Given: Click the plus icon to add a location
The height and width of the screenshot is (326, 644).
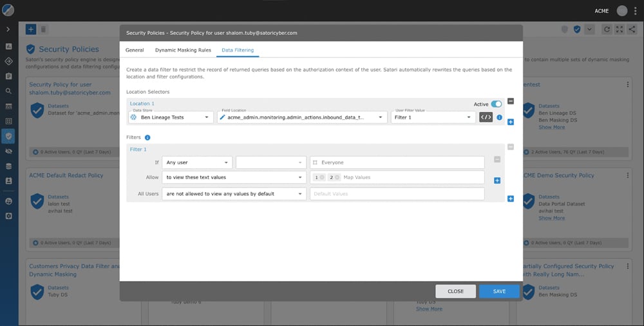Looking at the screenshot, I should 511,122.
